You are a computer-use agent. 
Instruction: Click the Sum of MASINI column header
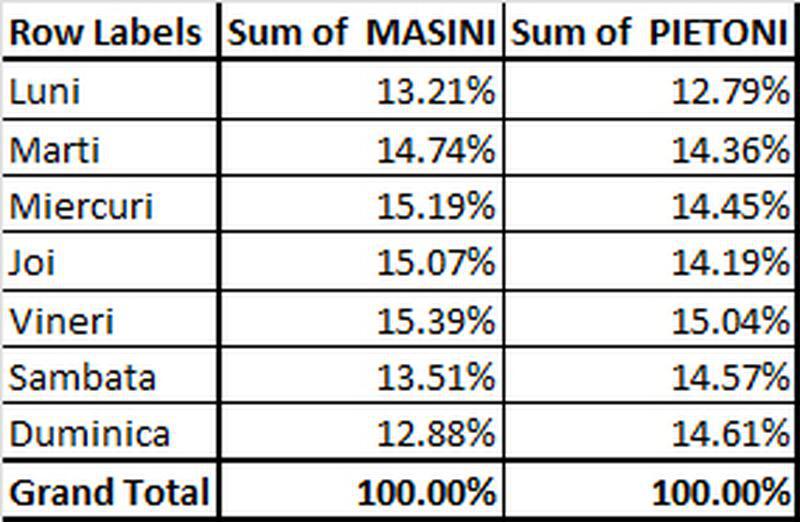click(x=362, y=33)
